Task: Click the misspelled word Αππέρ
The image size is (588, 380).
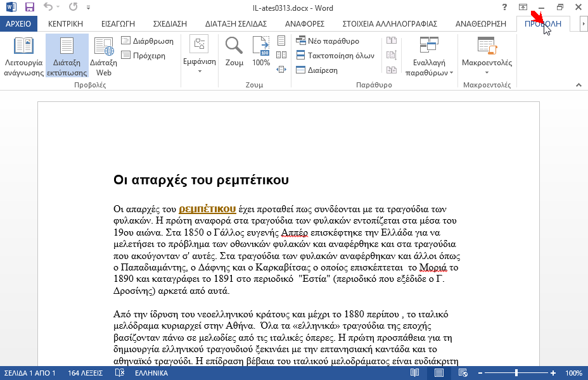Action: click(x=295, y=232)
